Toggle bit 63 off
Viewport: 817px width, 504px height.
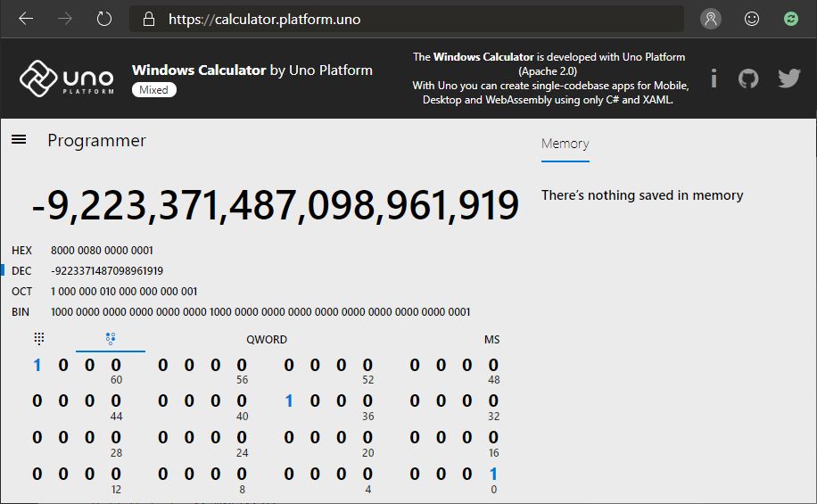37,365
